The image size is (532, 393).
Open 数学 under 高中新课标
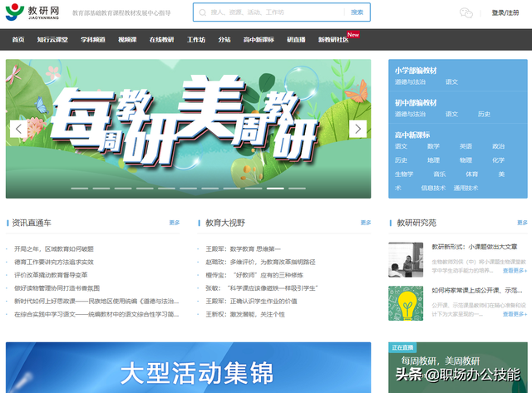pos(433,146)
